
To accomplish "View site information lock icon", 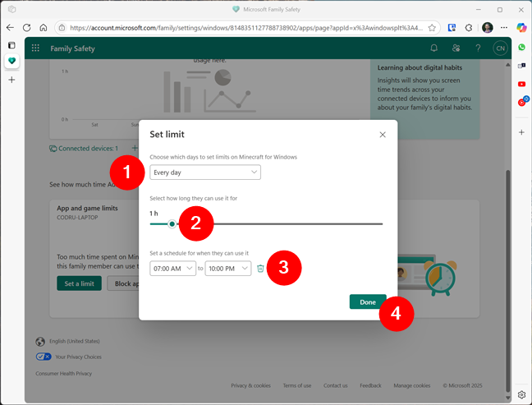I will (x=62, y=27).
